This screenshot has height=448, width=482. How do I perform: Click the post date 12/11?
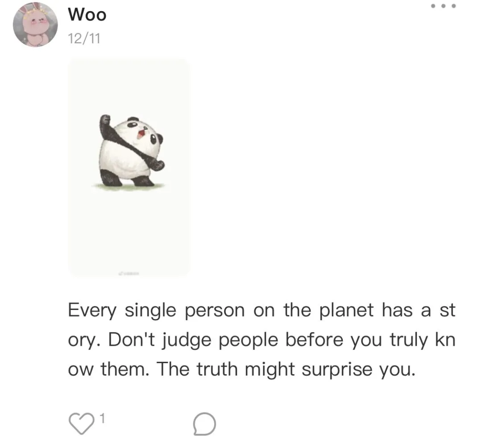click(84, 39)
